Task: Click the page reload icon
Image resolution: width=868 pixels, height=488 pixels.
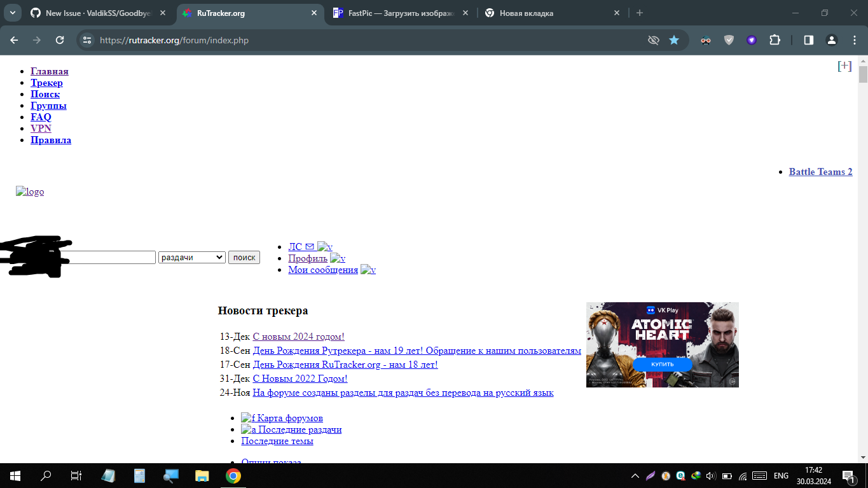Action: pos(60,39)
